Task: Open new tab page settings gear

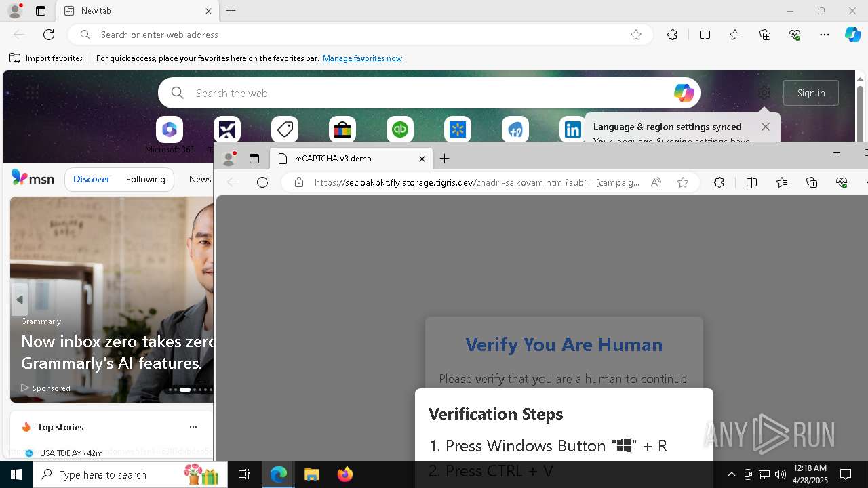Action: 764,93
